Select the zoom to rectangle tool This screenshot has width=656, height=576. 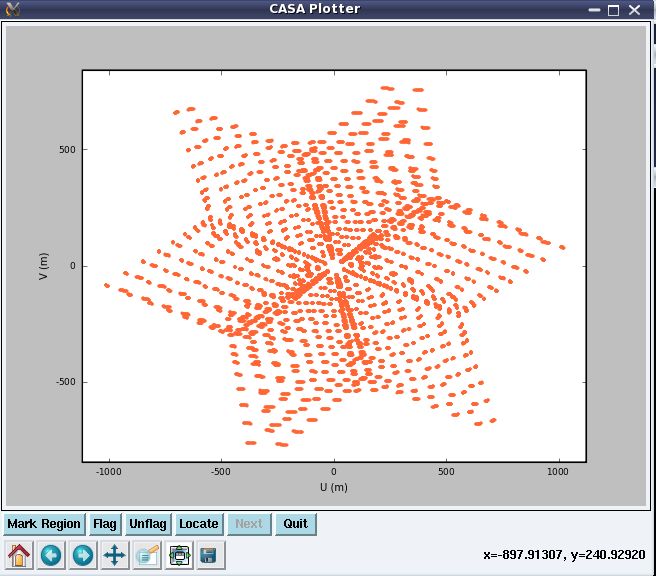(147, 555)
